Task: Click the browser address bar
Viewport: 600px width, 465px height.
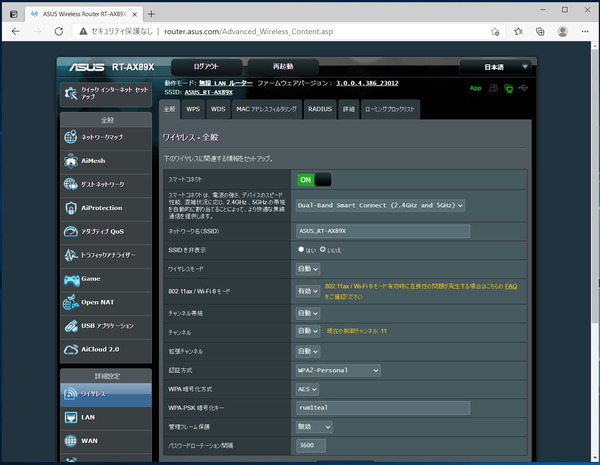Action: 283,31
